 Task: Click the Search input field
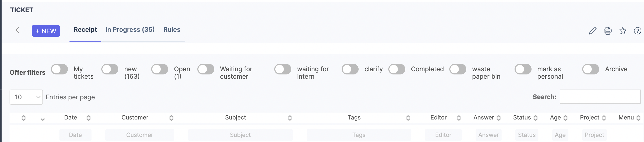(x=600, y=97)
